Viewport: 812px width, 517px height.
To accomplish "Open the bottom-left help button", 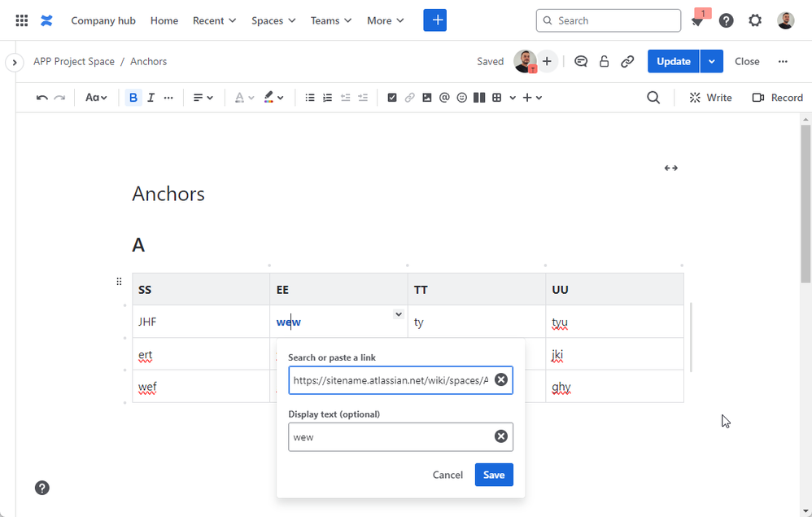I will pyautogui.click(x=42, y=488).
